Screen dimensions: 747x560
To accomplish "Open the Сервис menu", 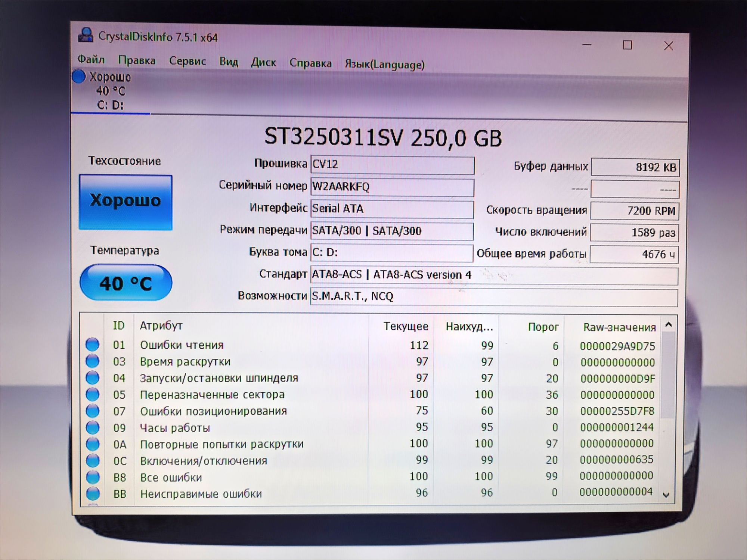I will pyautogui.click(x=187, y=61).
